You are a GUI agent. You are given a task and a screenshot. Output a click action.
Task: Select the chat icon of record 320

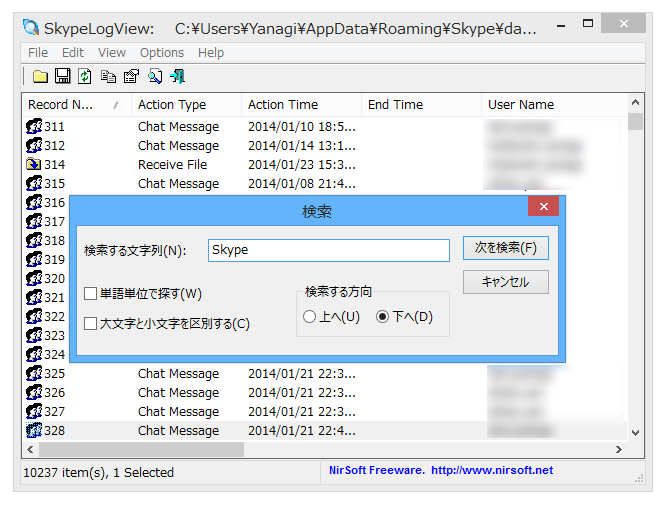(x=34, y=278)
